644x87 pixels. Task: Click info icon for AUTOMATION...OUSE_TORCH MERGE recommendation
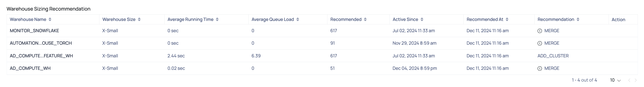coord(540,43)
